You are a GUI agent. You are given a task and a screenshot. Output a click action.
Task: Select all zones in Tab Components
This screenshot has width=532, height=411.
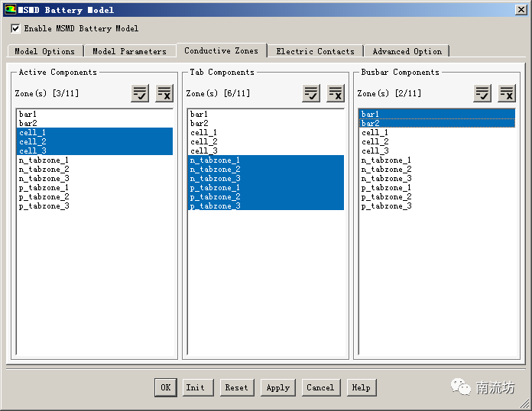click(311, 93)
